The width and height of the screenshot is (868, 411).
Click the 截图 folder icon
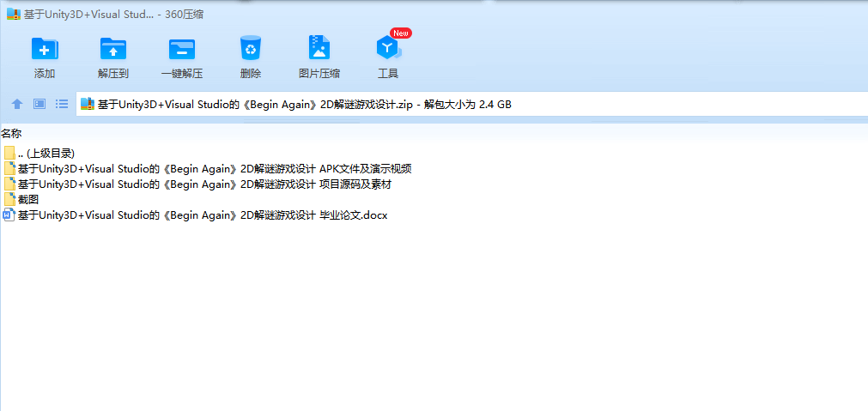coord(9,200)
